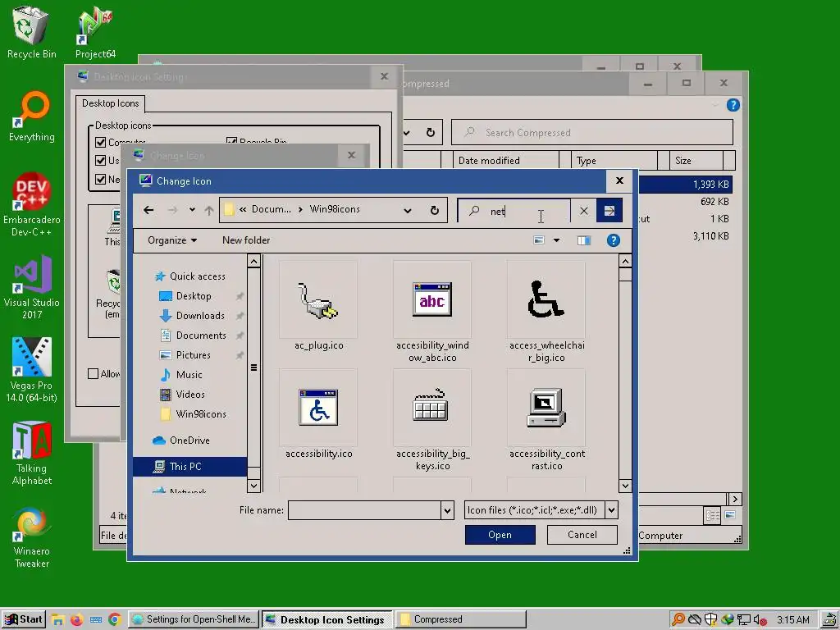Select This PC in navigation pane

pyautogui.click(x=189, y=467)
